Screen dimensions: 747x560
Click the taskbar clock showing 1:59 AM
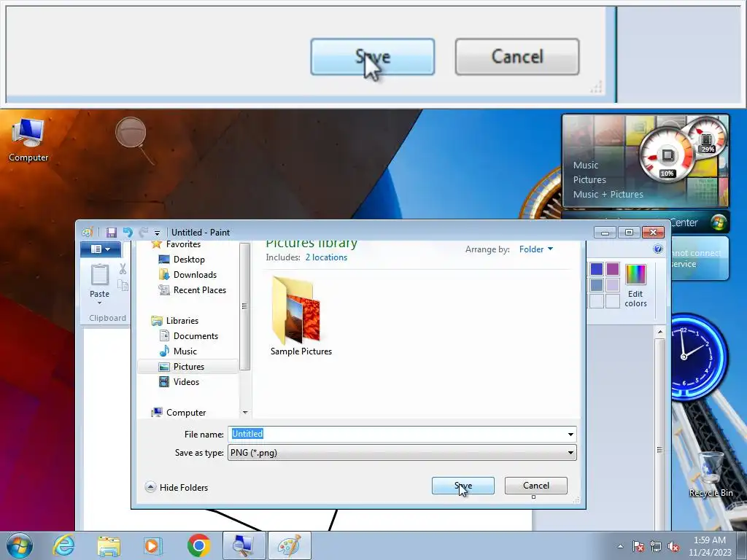[710, 546]
